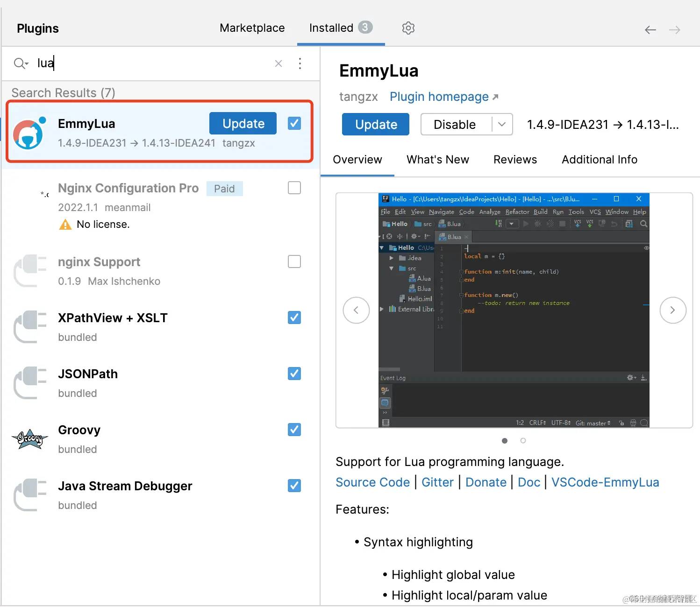Click the EmmyLua screenshot preview
Viewport: 700px width, 607px height.
pyautogui.click(x=514, y=311)
